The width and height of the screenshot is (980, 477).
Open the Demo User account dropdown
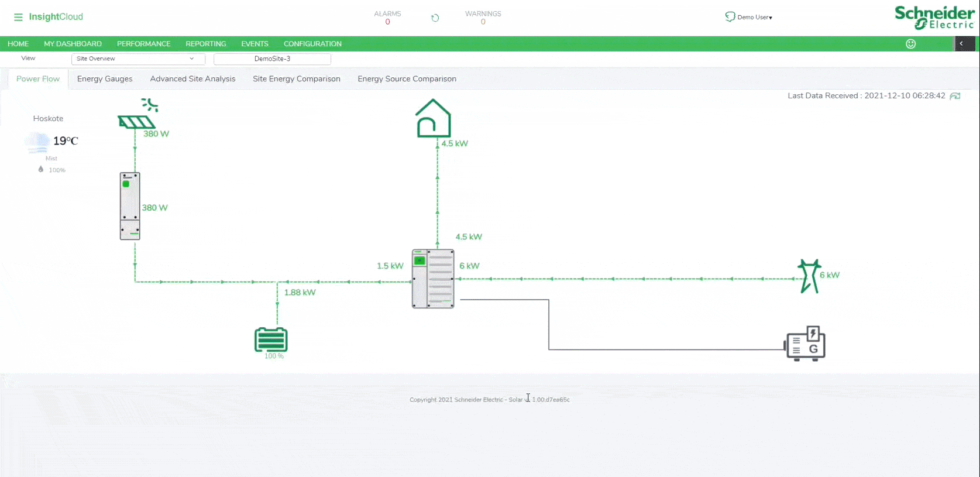[755, 18]
